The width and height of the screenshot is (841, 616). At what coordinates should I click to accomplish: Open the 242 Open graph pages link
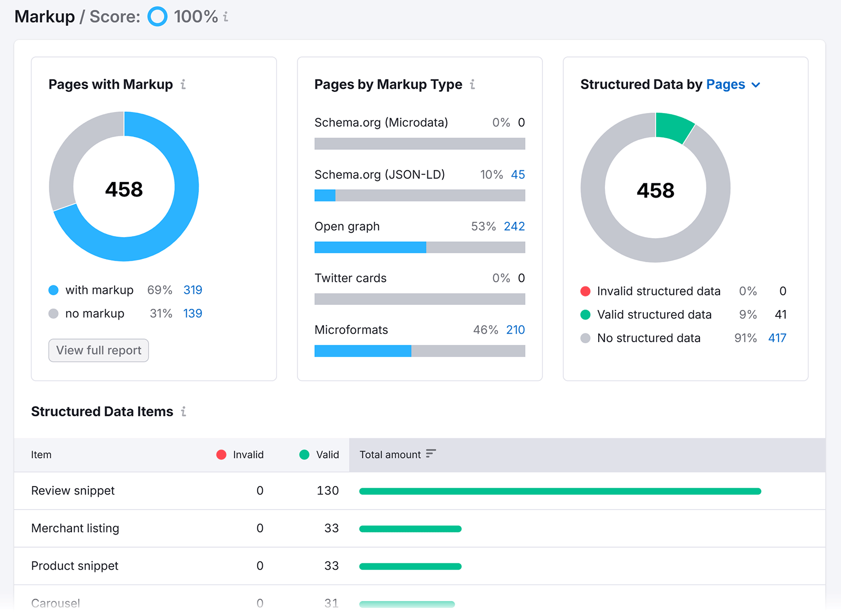pos(514,226)
